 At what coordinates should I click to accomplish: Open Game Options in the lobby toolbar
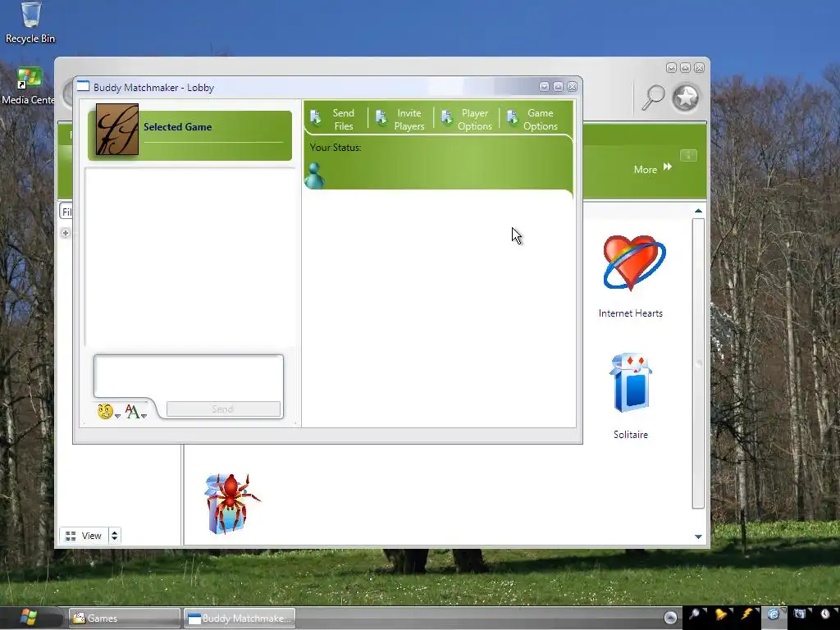point(532,120)
